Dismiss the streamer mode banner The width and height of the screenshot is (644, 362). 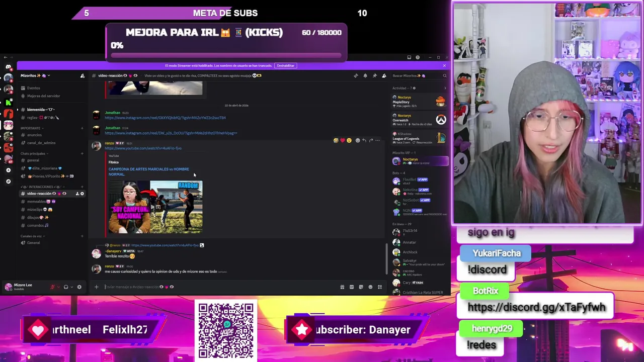(444, 65)
